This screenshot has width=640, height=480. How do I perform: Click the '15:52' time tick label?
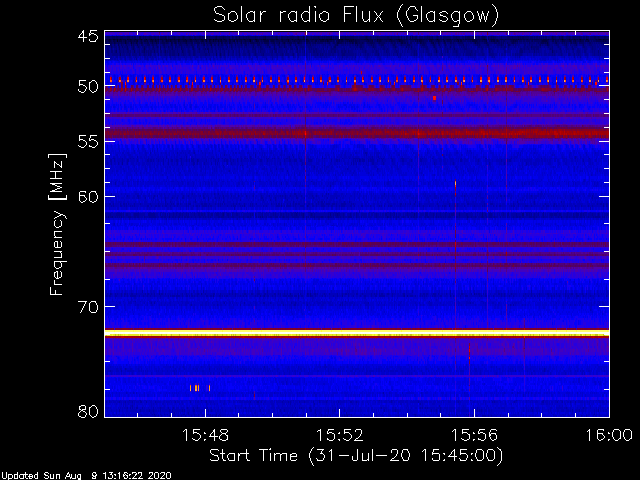(x=340, y=435)
